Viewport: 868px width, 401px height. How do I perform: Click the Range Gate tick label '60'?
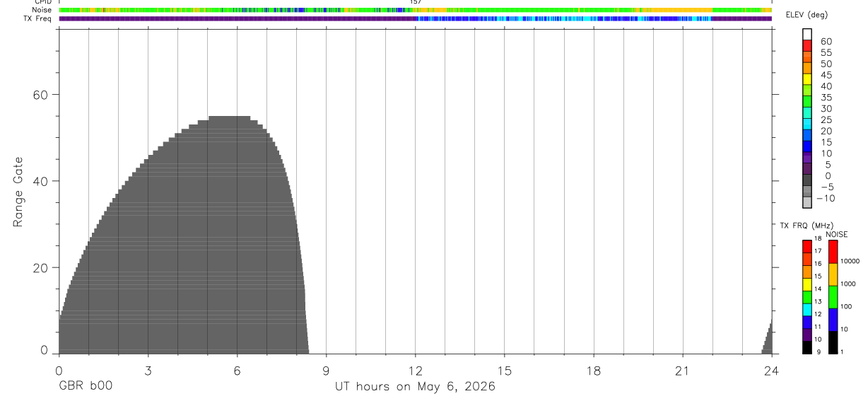coord(40,95)
